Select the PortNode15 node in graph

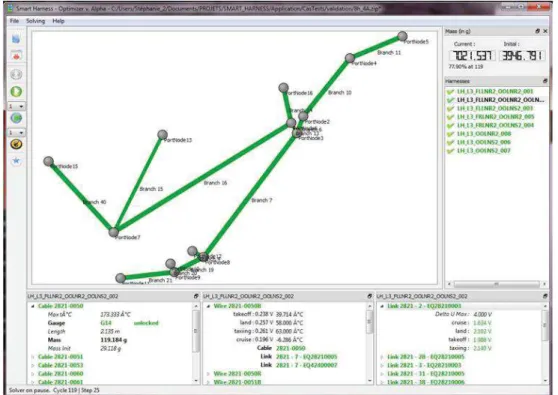(49, 161)
